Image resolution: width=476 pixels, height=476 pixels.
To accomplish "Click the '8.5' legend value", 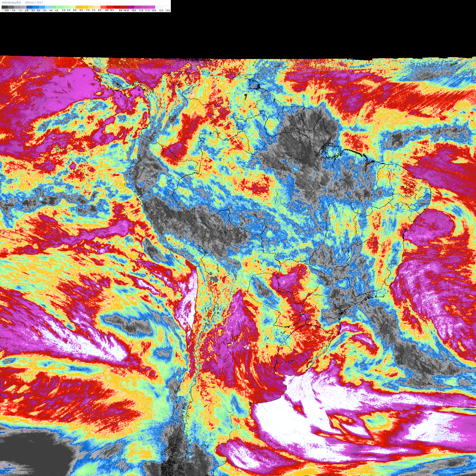I will [107, 10].
